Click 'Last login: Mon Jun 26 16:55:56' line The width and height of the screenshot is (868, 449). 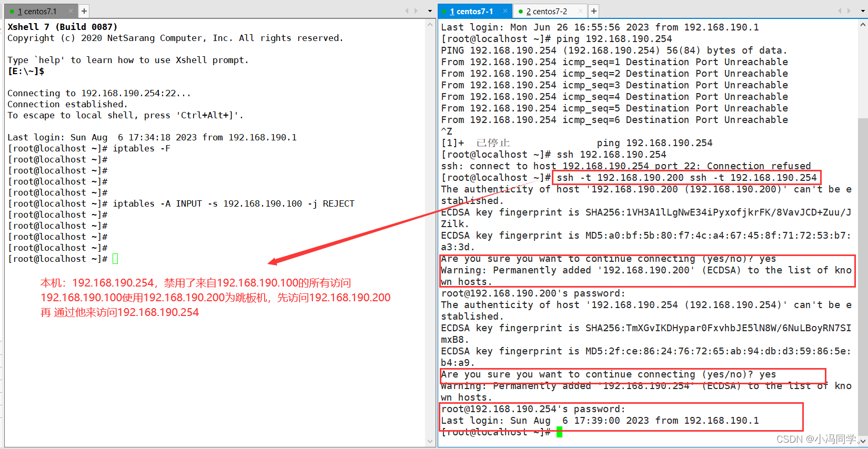pyautogui.click(x=600, y=27)
